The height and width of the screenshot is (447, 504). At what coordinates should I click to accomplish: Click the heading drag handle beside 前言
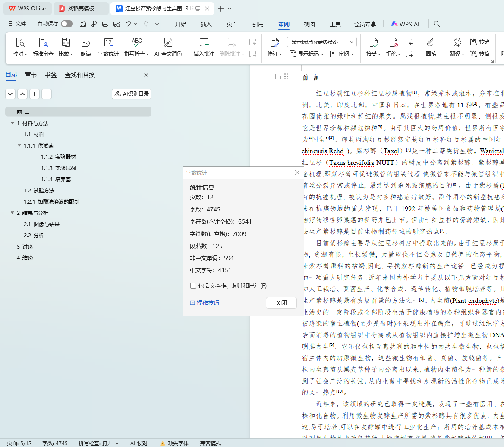tap(286, 76)
